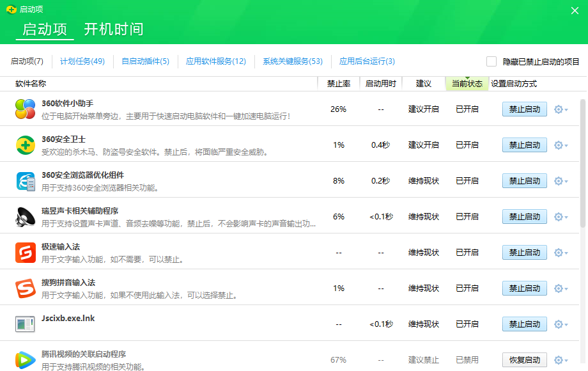The image size is (588, 371).
Task: Click the 极速输入法 icon
Action: (x=26, y=253)
